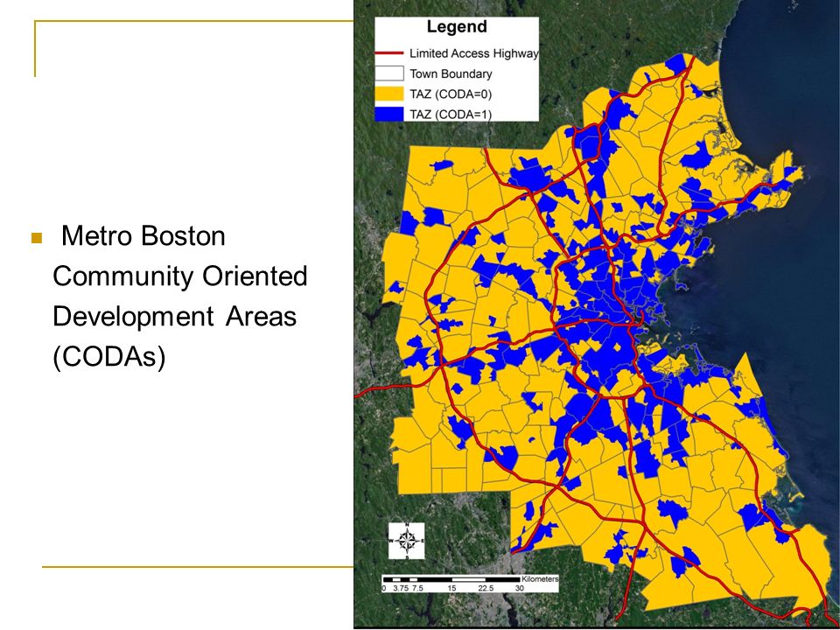
Task: Click the black-and-white scale bar graphic
Action: pos(451,579)
